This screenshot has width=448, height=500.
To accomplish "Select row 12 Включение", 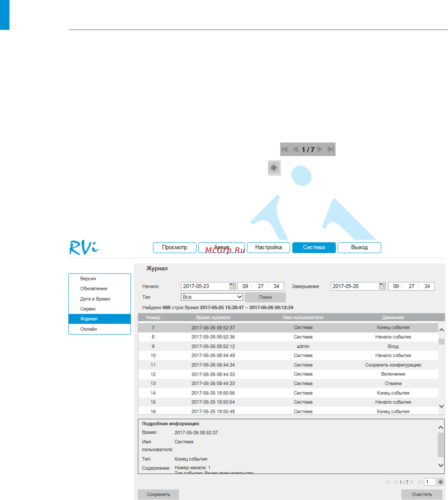I will [x=288, y=374].
